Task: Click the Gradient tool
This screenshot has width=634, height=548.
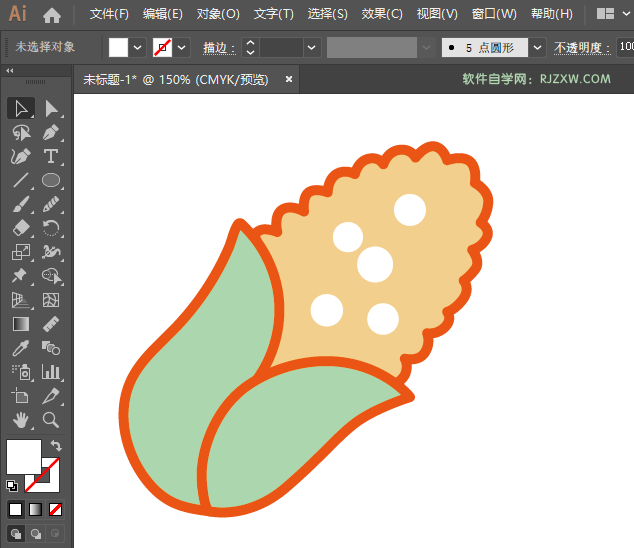Action: (x=20, y=324)
